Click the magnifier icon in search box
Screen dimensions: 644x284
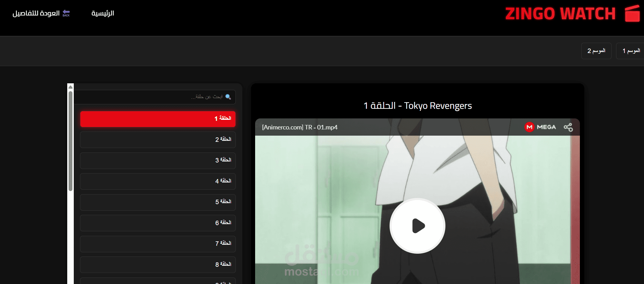point(228,97)
